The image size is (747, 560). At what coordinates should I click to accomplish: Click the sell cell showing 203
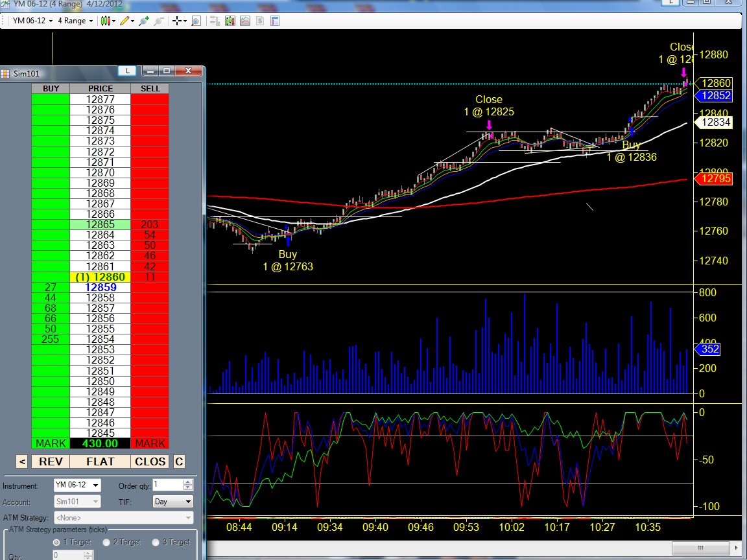[150, 225]
